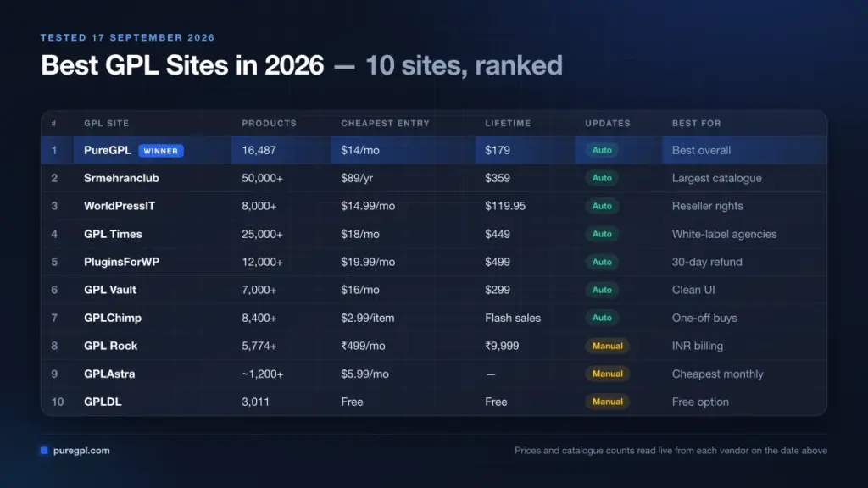Click the 3,011 products value
The height and width of the screenshot is (488, 868).
click(x=256, y=402)
